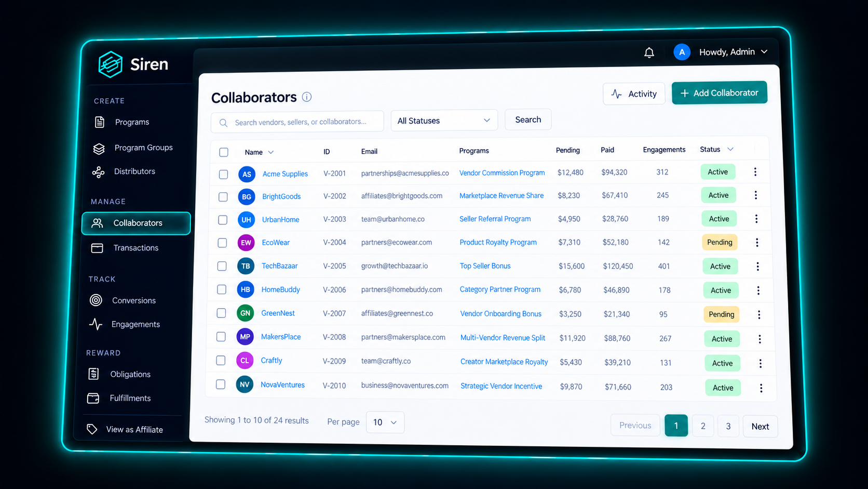Check the TechBazaar row checkbox
Image resolution: width=868 pixels, height=489 pixels.
point(222,266)
